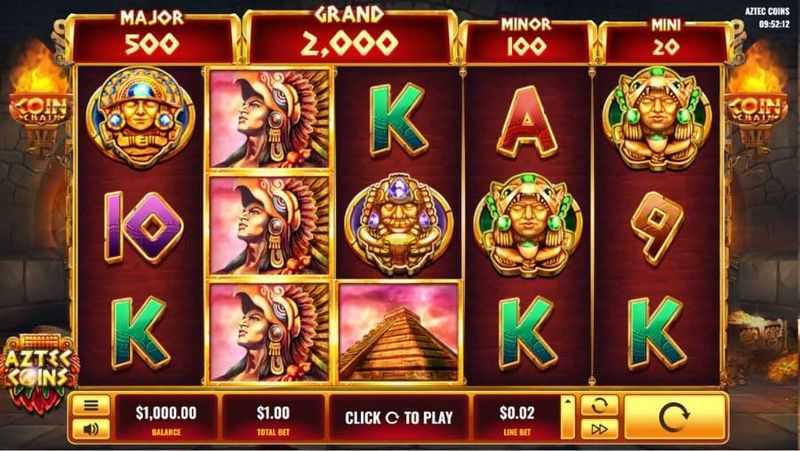Enable autoplay with the circular arrows icon
800x451 pixels.
599,406
